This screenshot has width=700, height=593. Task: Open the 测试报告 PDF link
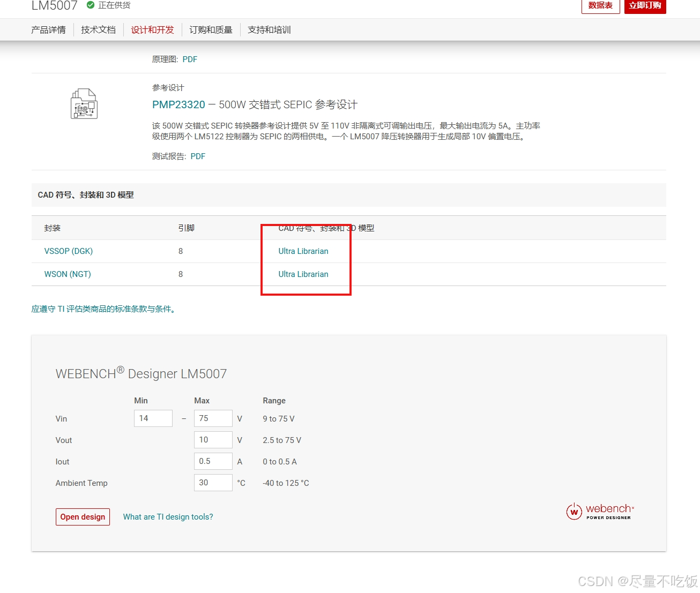pyautogui.click(x=198, y=156)
